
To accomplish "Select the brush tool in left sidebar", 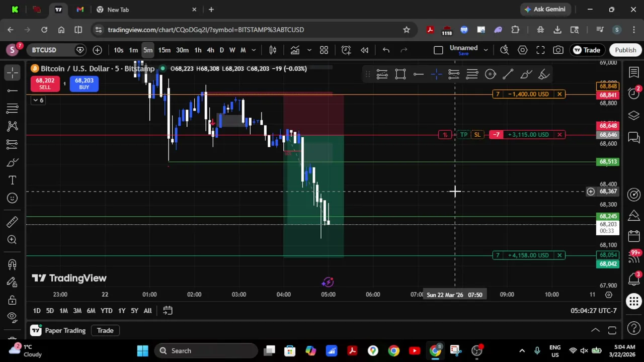I will click(x=13, y=162).
